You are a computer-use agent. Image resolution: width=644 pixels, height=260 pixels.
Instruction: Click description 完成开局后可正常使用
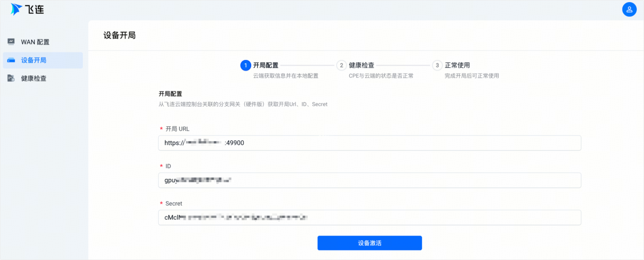pyautogui.click(x=472, y=76)
